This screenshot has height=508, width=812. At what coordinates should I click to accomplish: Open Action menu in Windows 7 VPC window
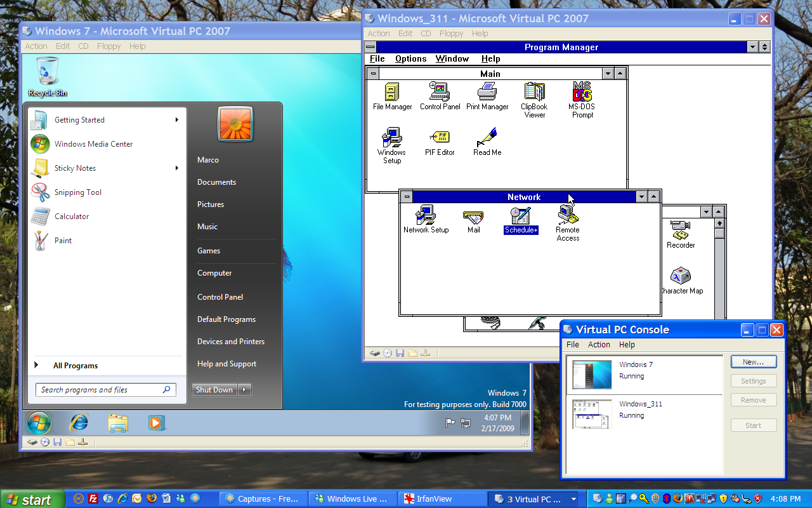point(36,46)
